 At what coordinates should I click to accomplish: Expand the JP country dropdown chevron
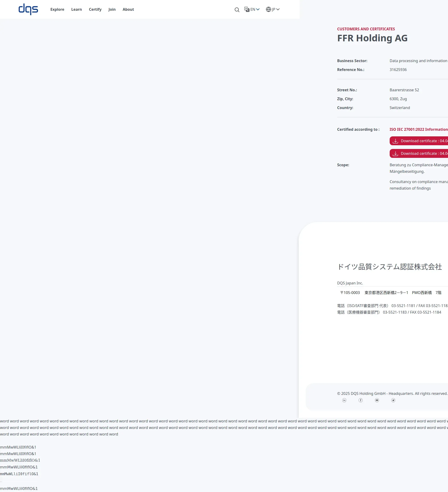click(x=278, y=9)
